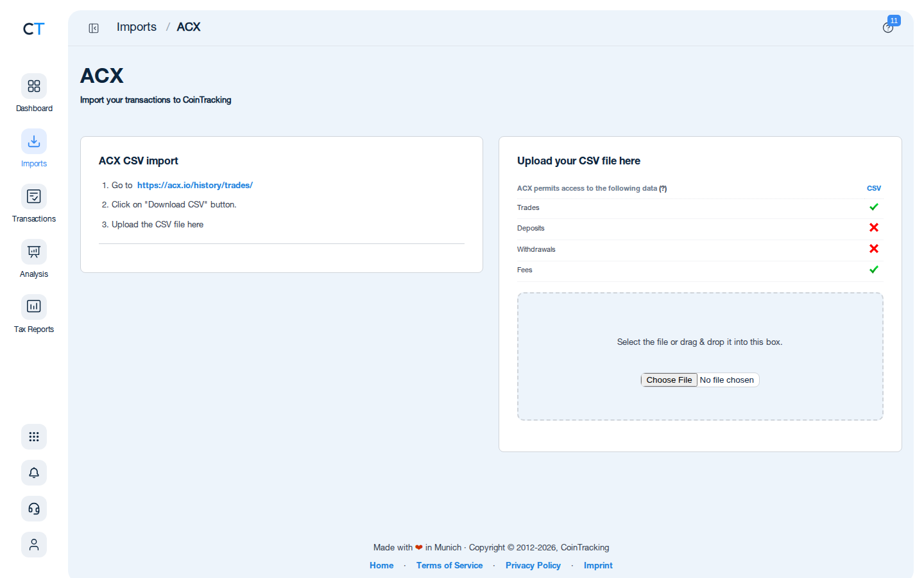Open the Analysis sidebar icon
924x578 pixels.
coord(34,252)
